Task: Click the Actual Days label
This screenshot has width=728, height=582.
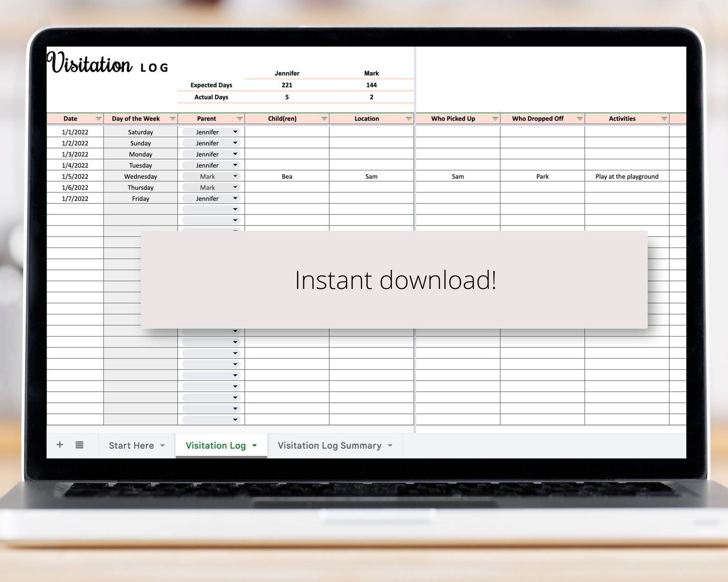Action: (x=211, y=97)
